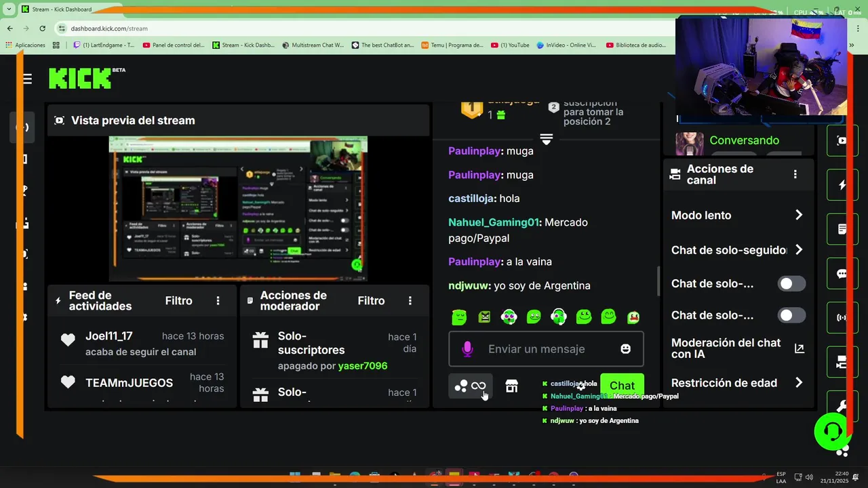Choose the fourth green smiling-eyes emote
868x488 pixels.
(534, 317)
